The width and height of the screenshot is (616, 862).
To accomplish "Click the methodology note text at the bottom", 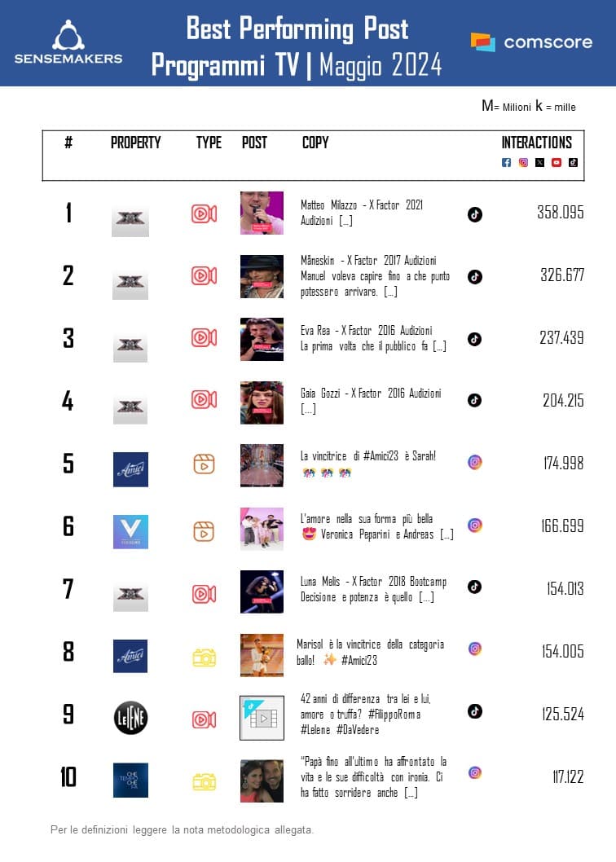I will (x=182, y=830).
